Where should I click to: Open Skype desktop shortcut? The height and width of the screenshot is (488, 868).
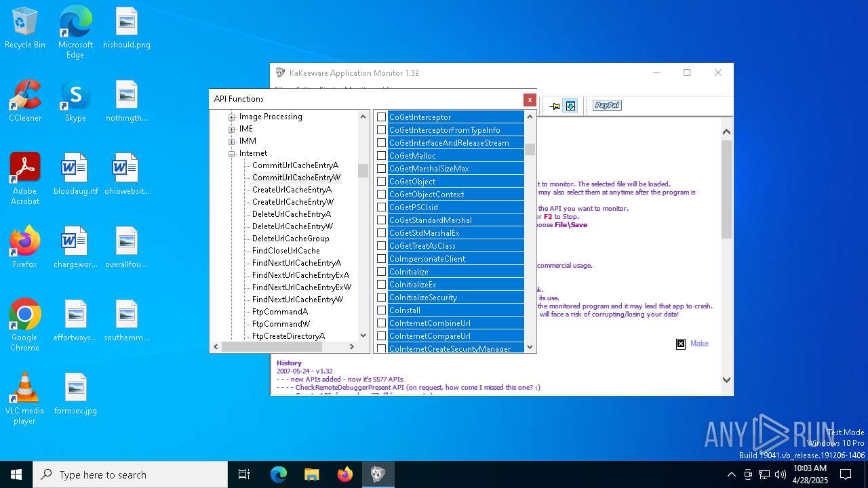(75, 101)
